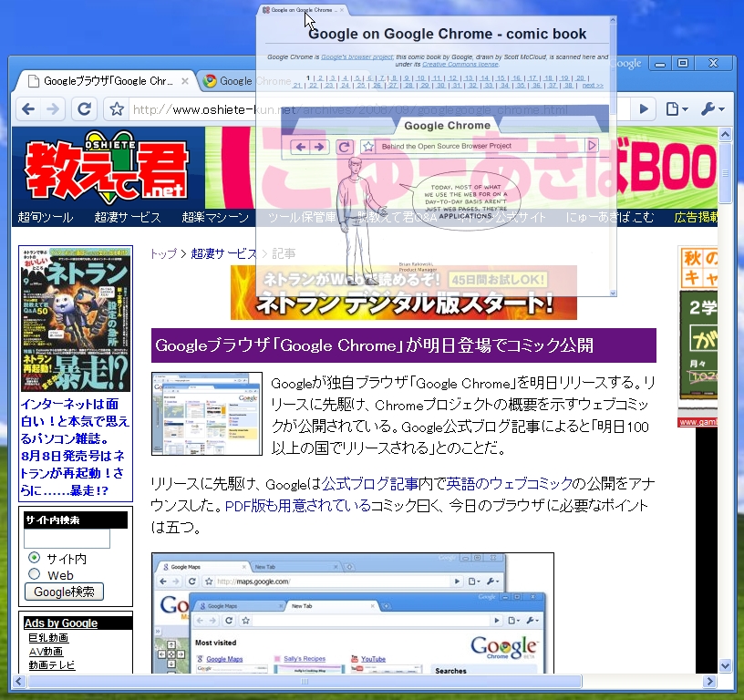The height and width of the screenshot is (700, 744).
Task: Open the AV動画 ad link
Action: [x=46, y=652]
